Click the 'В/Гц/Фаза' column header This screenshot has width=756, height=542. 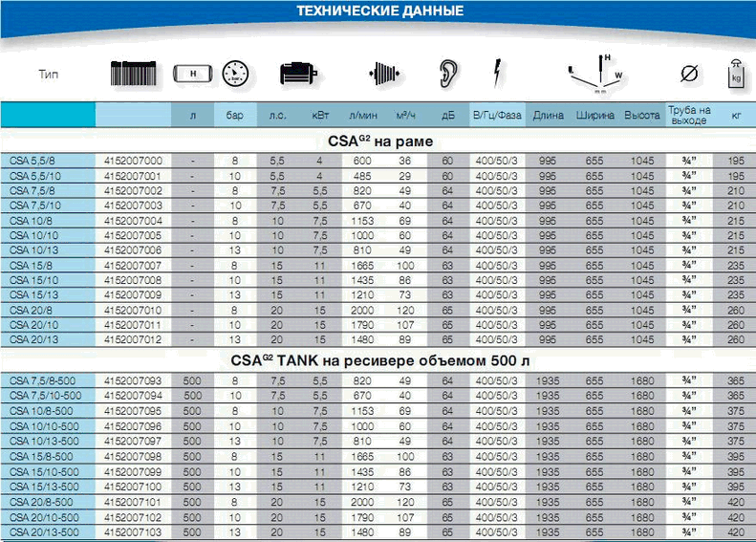point(497,116)
